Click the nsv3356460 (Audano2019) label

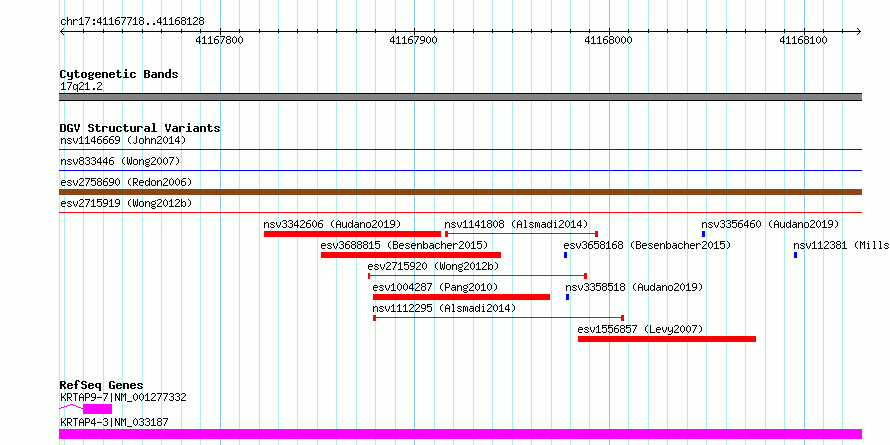point(770,224)
